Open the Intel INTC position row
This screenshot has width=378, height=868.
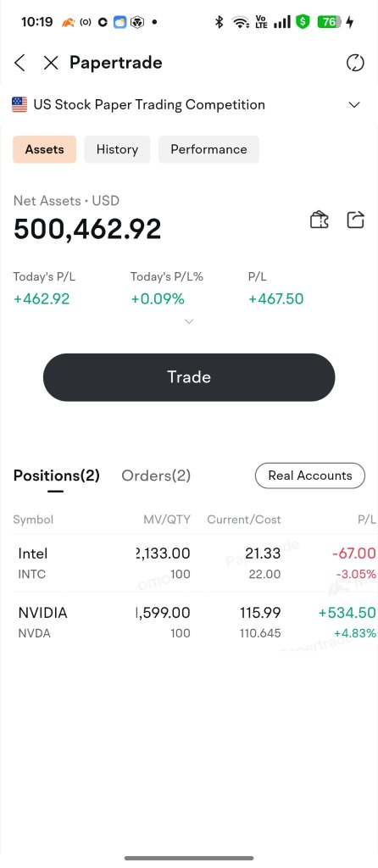point(189,563)
